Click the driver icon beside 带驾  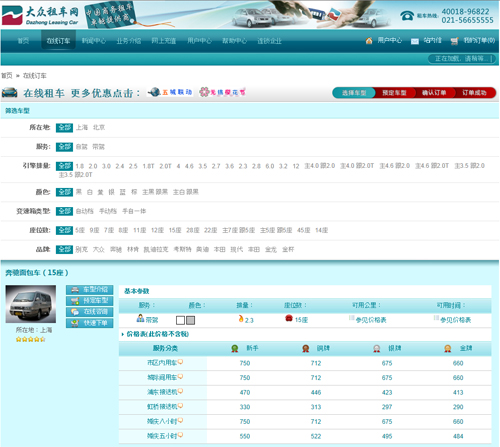pyautogui.click(x=140, y=318)
